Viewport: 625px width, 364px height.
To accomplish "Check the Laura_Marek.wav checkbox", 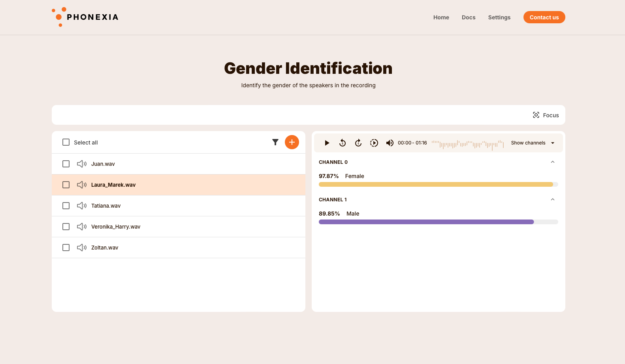I will click(x=66, y=185).
